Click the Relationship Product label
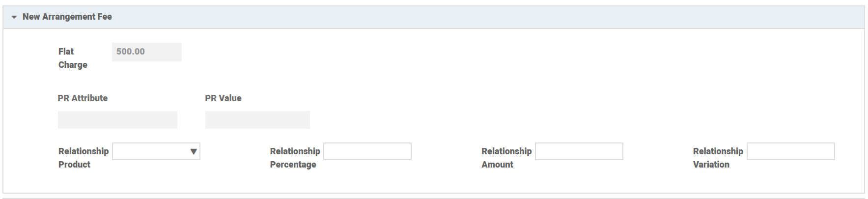The height and width of the screenshot is (199, 868). click(83, 158)
